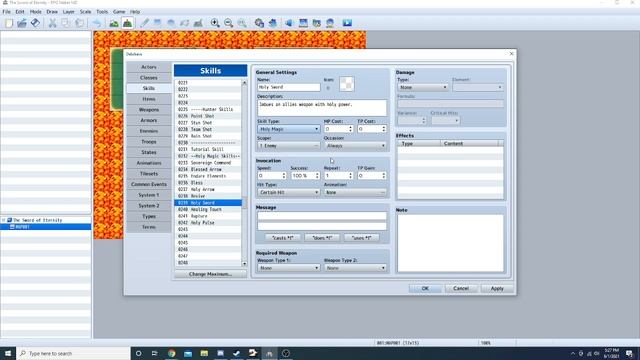Click the Open Project toolbar icon
The height and width of the screenshot is (360, 640).
pos(22,23)
